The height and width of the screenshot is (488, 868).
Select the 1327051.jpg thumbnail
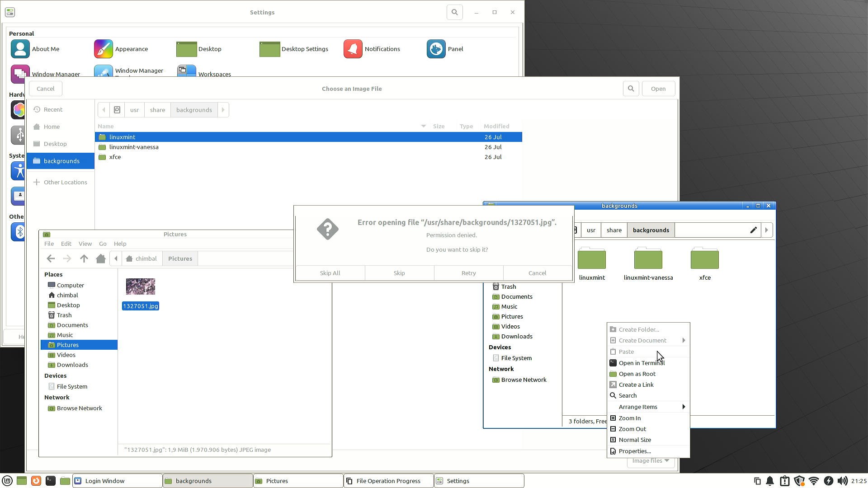click(141, 286)
